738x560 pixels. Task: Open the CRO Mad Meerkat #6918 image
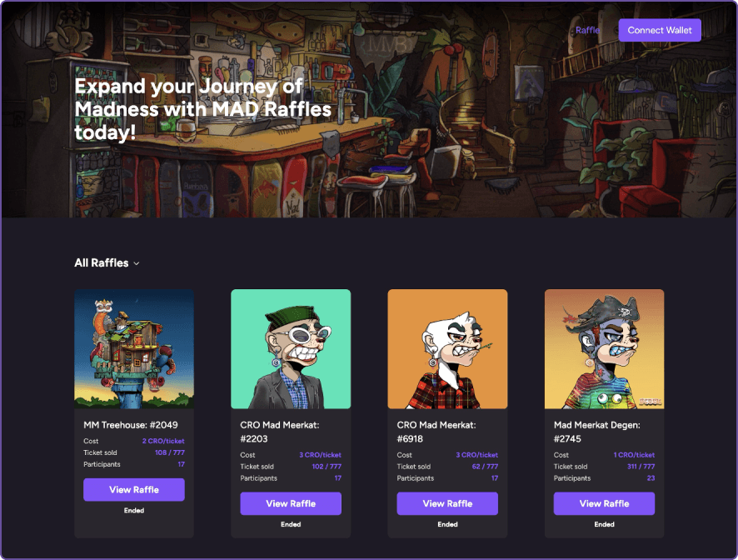tap(447, 349)
